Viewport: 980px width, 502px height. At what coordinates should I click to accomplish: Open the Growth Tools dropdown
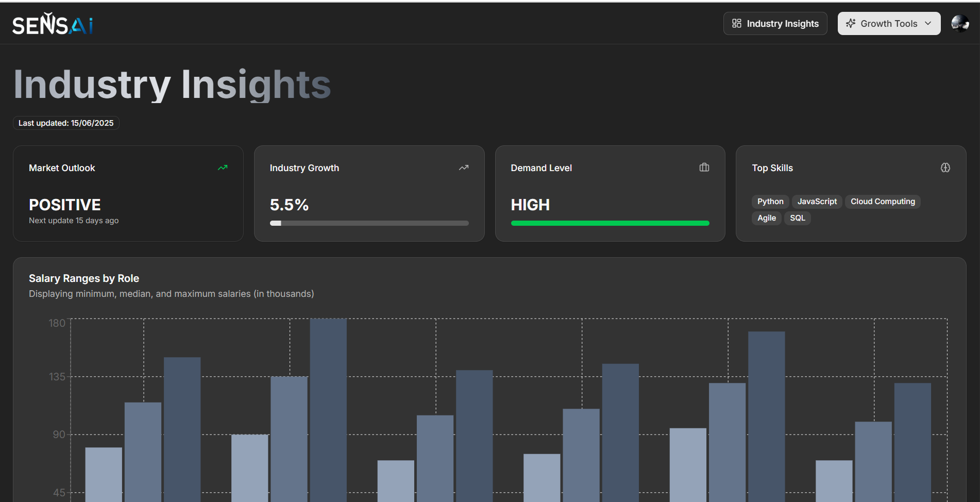click(x=889, y=24)
